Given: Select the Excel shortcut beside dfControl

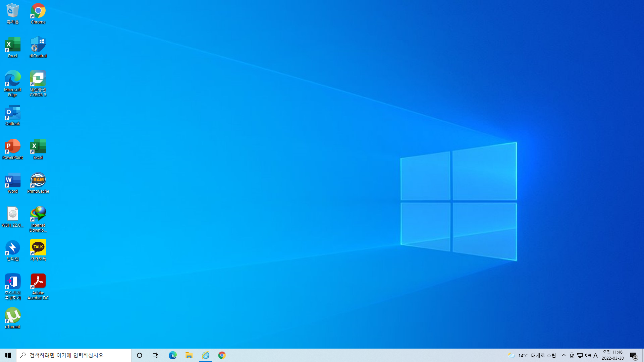Looking at the screenshot, I should [13, 48].
